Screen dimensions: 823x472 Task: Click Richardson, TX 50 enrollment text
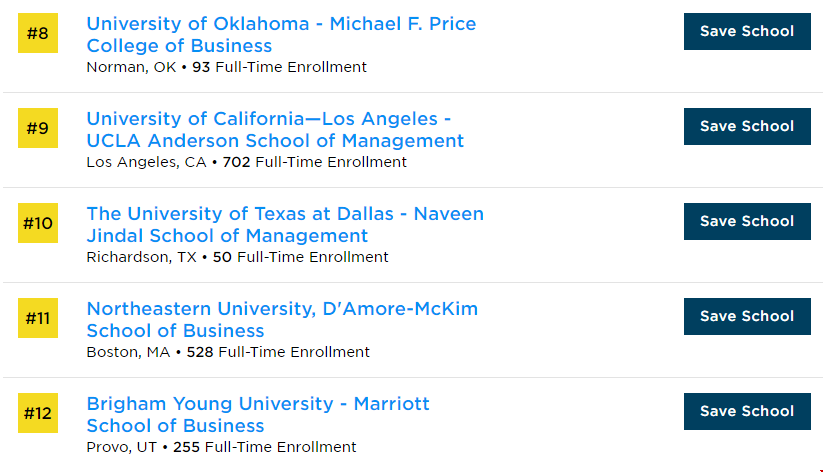click(x=237, y=257)
